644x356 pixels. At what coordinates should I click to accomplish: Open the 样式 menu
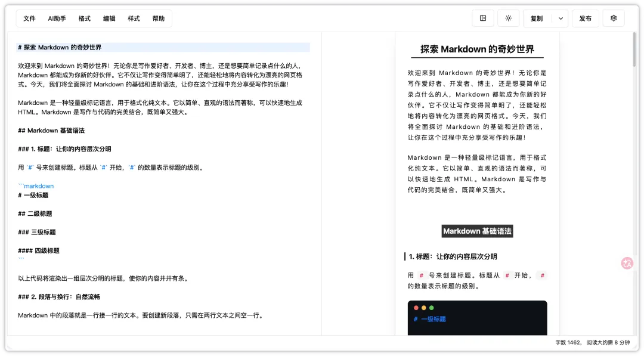click(x=134, y=18)
